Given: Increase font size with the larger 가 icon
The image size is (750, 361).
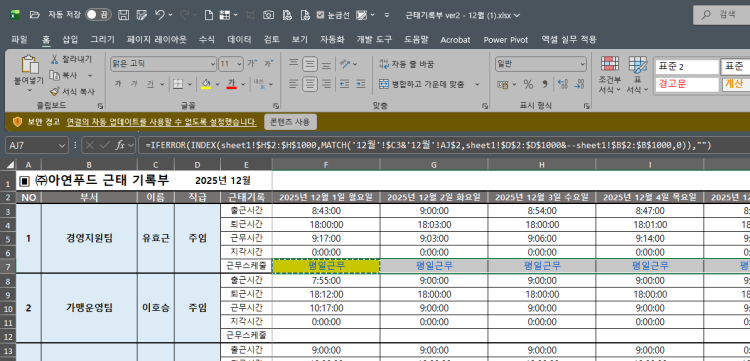Looking at the screenshot, I should coord(252,64).
